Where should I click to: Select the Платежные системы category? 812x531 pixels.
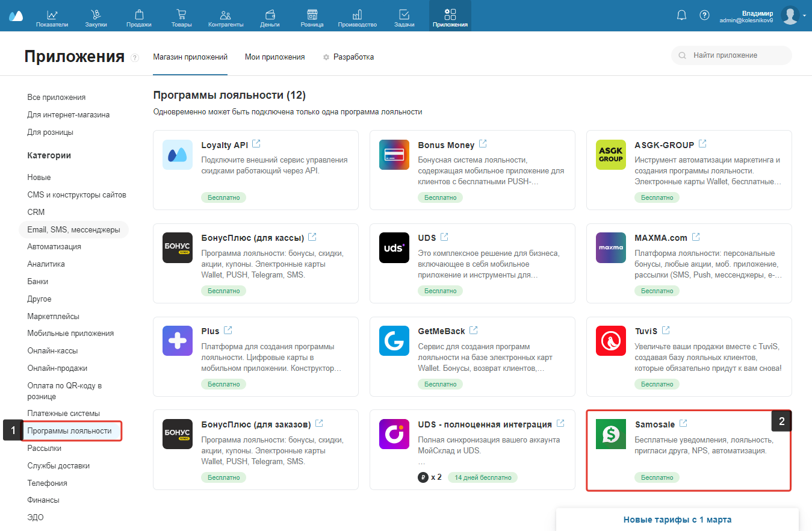64,413
